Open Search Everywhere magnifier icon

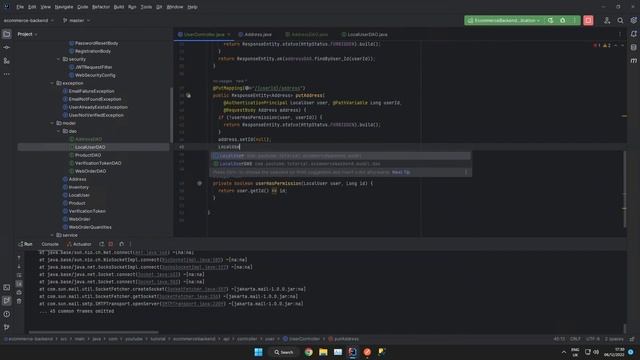tap(620, 20)
